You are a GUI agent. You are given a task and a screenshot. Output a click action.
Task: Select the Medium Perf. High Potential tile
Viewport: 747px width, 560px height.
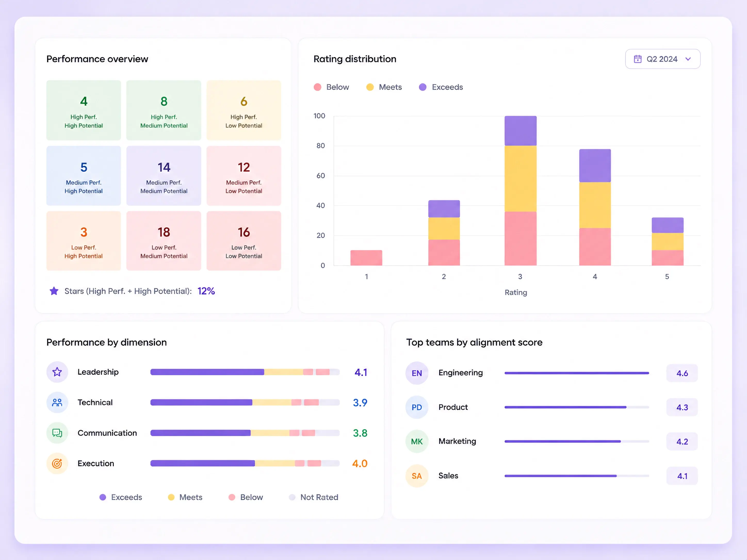pyautogui.click(x=83, y=176)
